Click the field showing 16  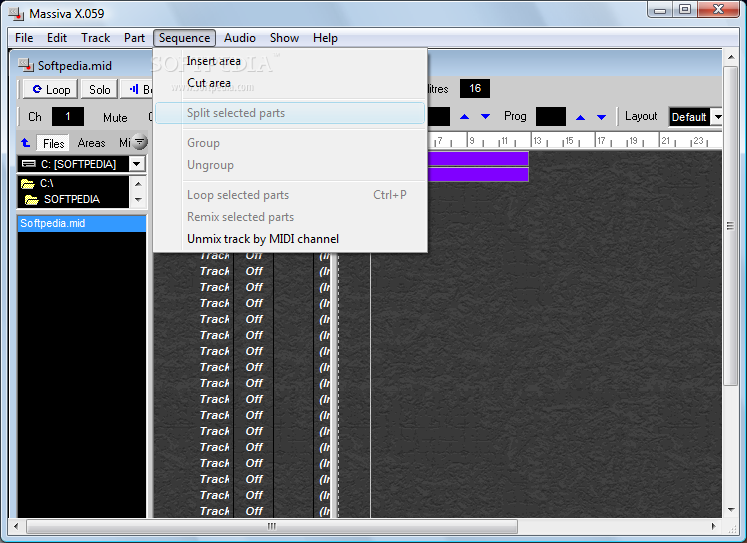coord(474,89)
